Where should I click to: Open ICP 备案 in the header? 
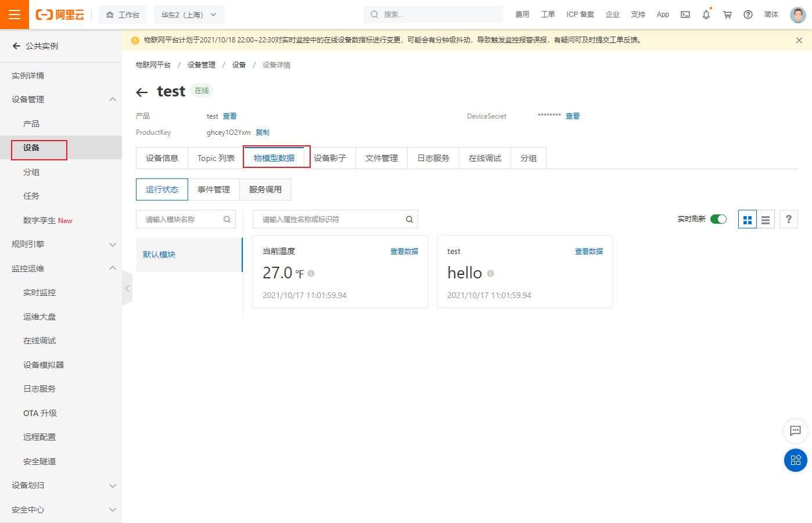[580, 15]
